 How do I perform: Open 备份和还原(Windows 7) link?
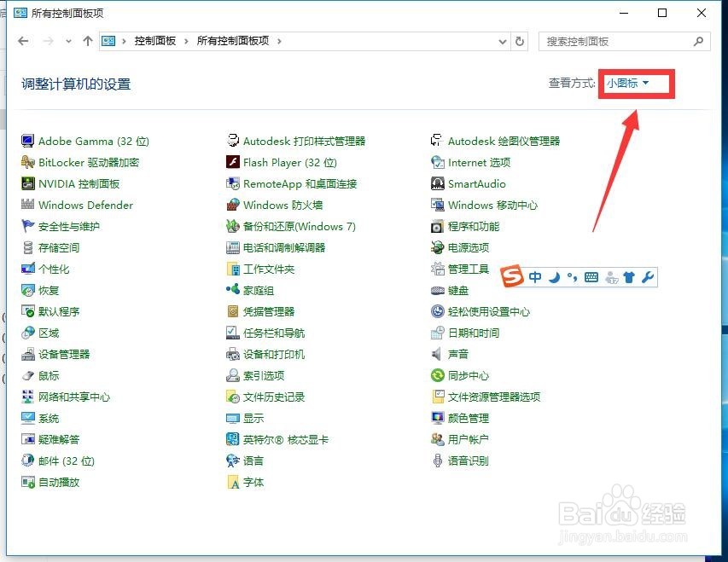(x=300, y=226)
